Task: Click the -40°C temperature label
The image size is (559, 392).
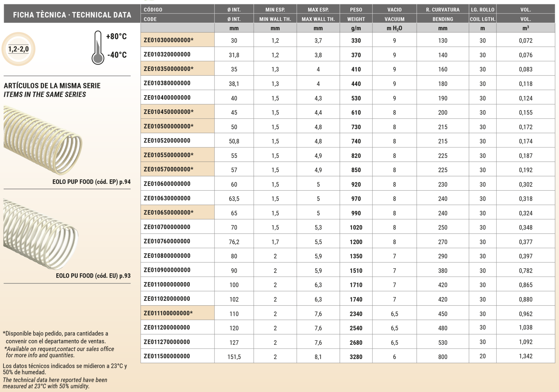Action: 117,55
